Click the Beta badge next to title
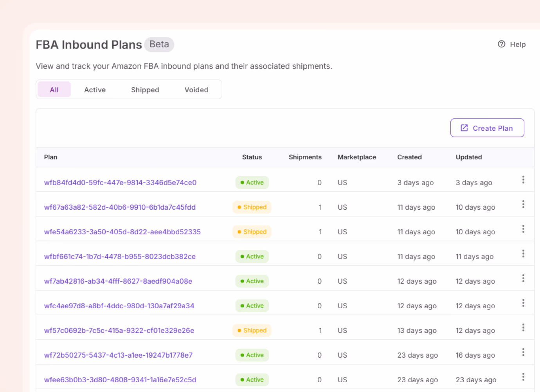Image resolution: width=540 pixels, height=392 pixels. click(x=159, y=44)
